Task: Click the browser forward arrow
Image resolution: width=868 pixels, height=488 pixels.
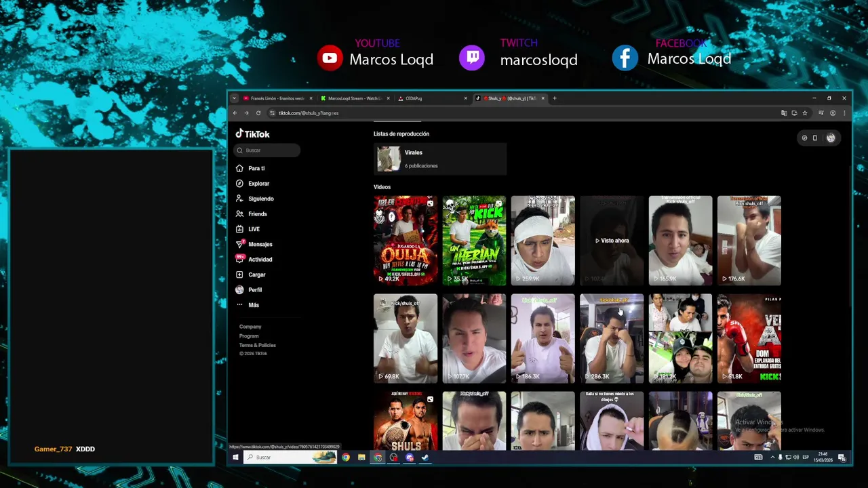Action: (x=246, y=113)
